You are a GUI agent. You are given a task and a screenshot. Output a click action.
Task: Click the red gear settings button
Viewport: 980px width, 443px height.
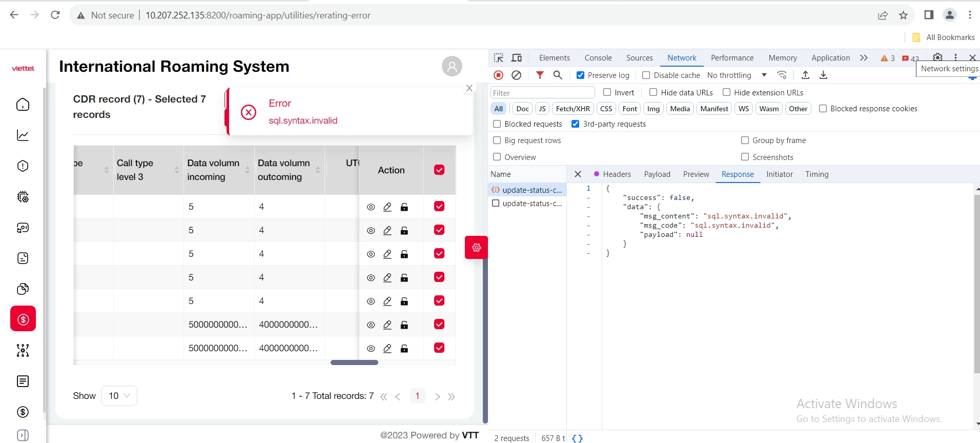[x=476, y=248]
